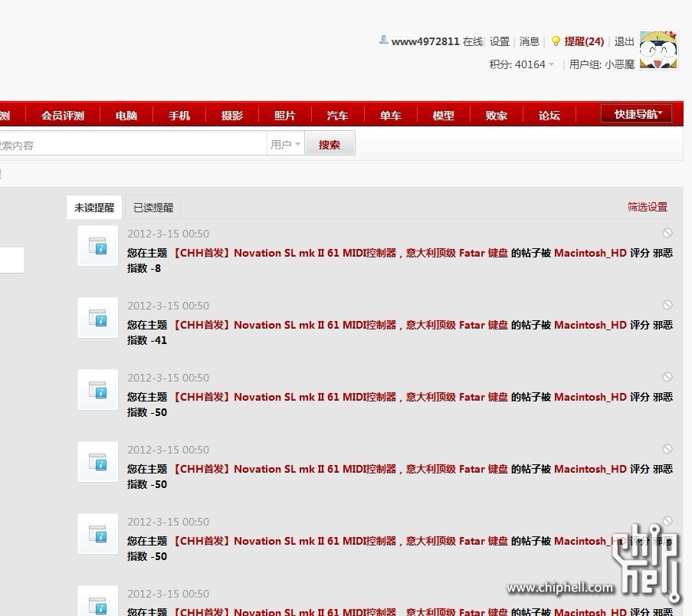
Task: Expand the 快捷导航 quick navigation menu
Action: (637, 114)
